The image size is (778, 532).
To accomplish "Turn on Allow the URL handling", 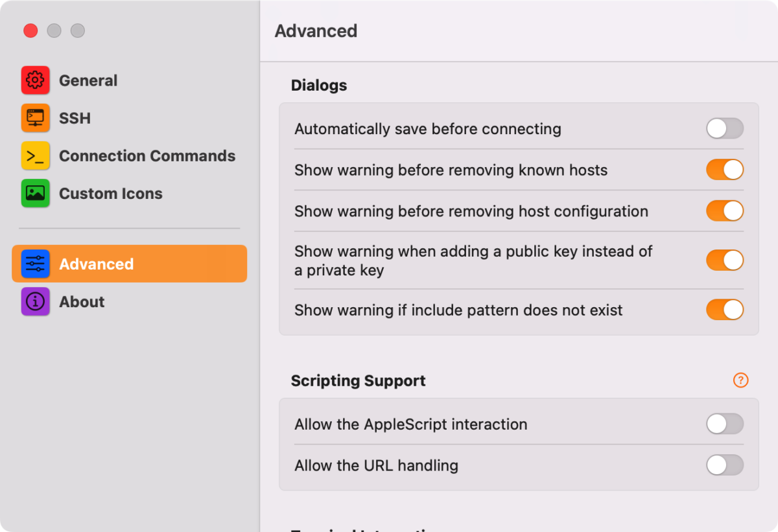I will click(x=725, y=465).
